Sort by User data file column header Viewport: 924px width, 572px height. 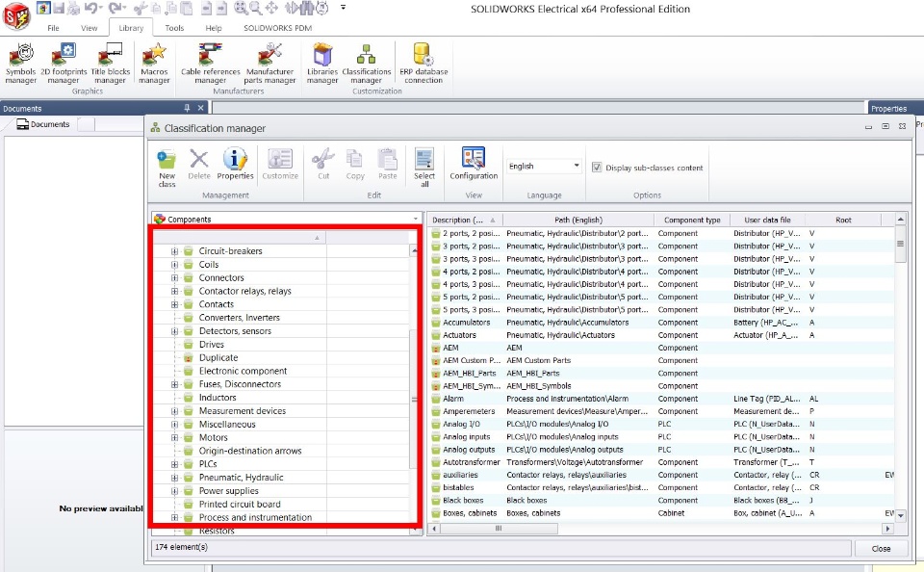(x=767, y=220)
